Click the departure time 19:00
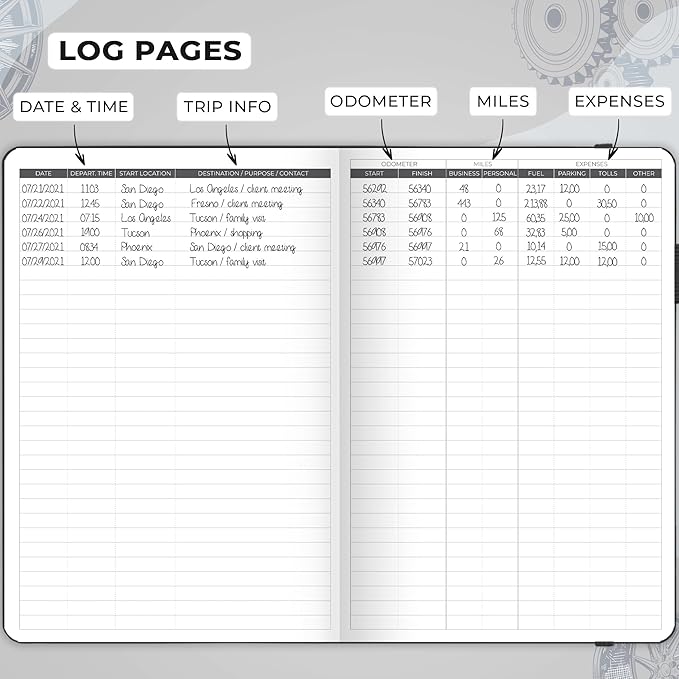The width and height of the screenshot is (679, 679). click(90, 233)
